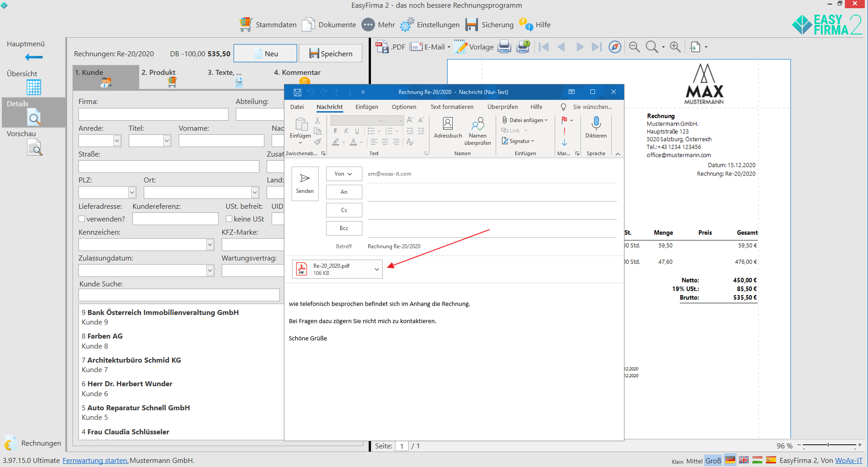Screen dimensions: 868x467
Task: Click the Kunde Suche input field
Action: (179, 295)
